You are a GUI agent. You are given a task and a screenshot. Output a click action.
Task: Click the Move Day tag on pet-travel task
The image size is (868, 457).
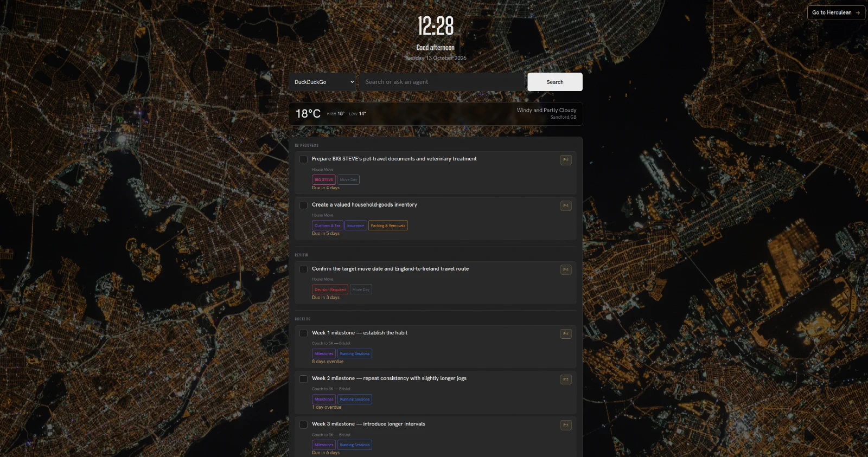click(348, 179)
